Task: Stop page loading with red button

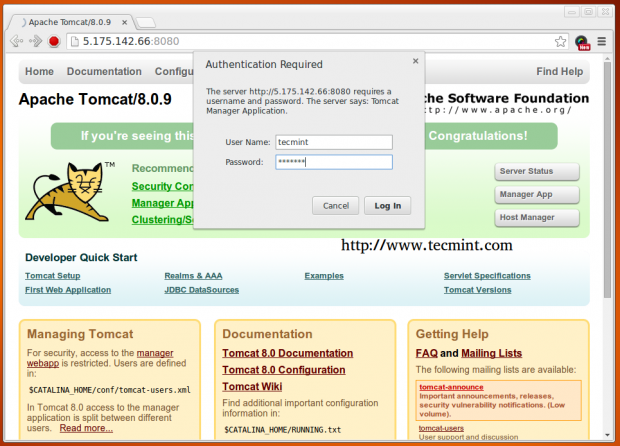Action: coord(54,41)
